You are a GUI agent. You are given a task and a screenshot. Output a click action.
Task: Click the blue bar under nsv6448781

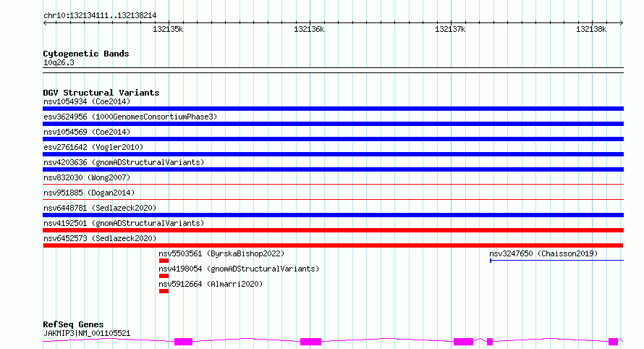pyautogui.click(x=333, y=215)
